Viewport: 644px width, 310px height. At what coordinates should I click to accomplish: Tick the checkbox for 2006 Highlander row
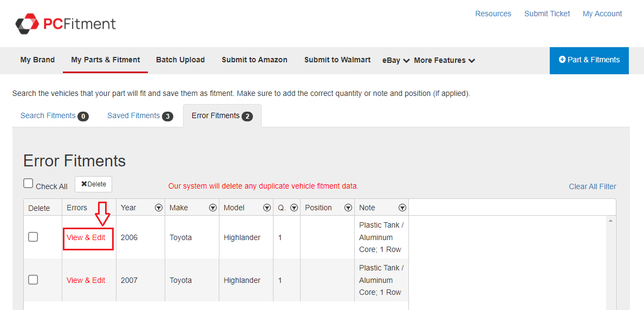(33, 237)
